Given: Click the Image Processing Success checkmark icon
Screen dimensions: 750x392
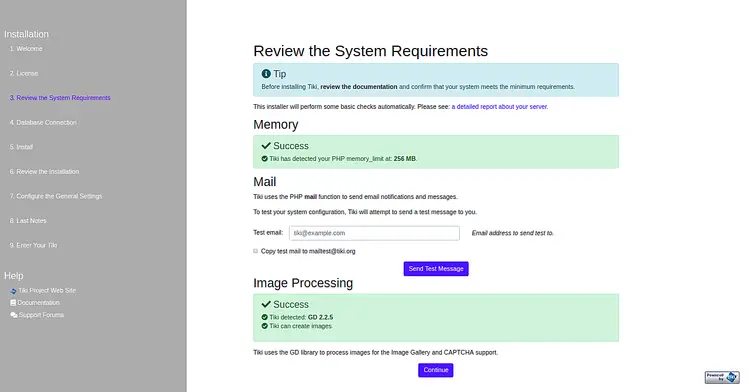Looking at the screenshot, I should [266, 305].
